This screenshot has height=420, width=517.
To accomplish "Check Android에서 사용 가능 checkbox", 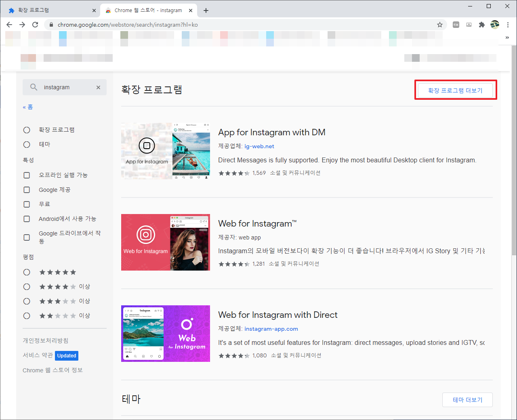I will pyautogui.click(x=27, y=219).
